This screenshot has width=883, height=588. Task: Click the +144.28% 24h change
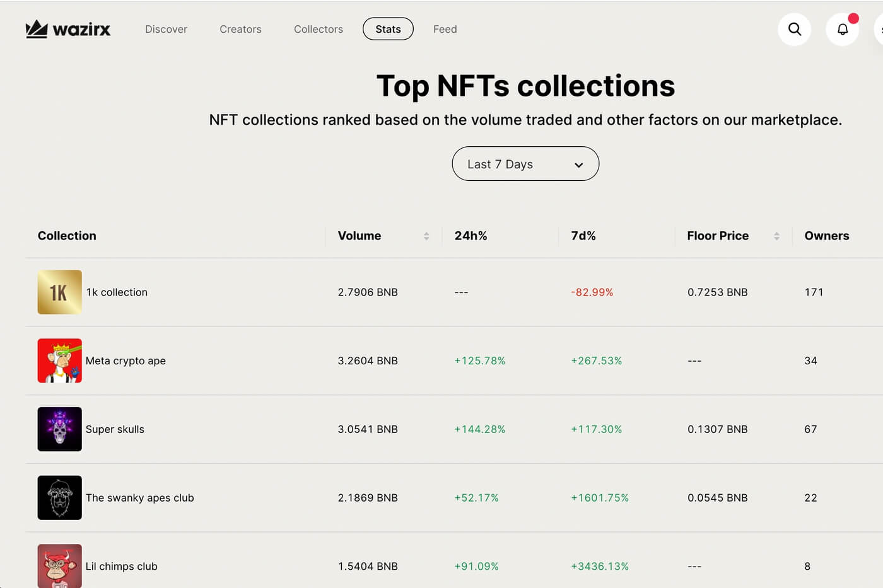(480, 429)
